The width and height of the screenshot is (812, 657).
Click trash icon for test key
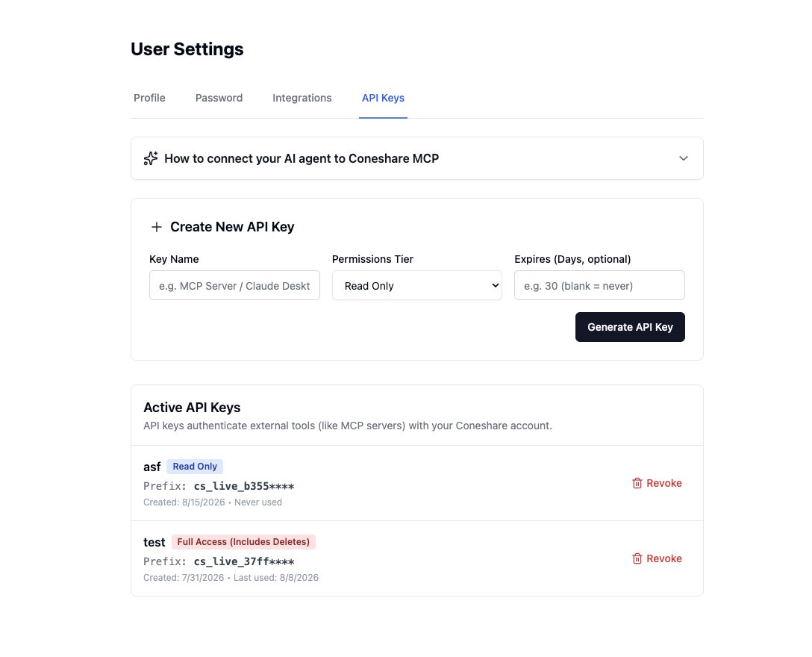[637, 558]
